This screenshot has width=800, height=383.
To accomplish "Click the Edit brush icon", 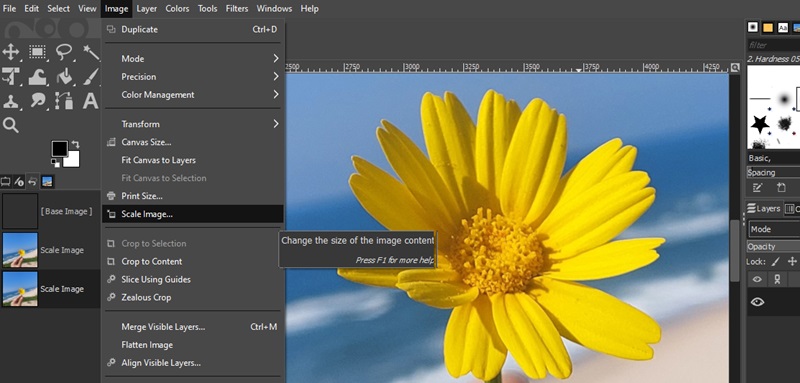I will click(758, 188).
